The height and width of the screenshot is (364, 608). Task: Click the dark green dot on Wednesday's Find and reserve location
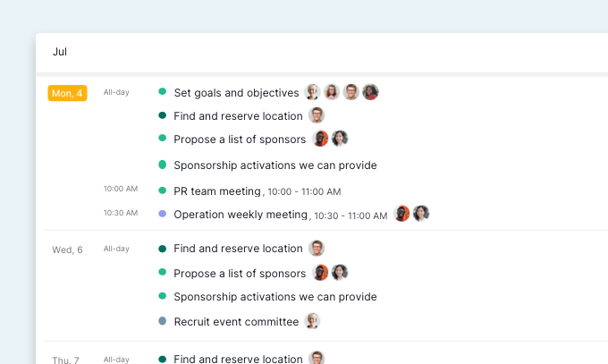pyautogui.click(x=162, y=249)
